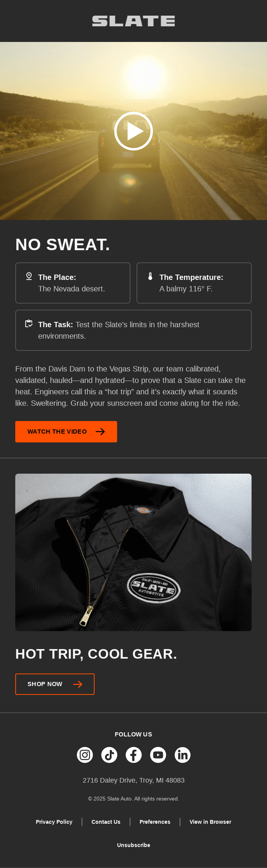Open the Facebook social icon
The height and width of the screenshot is (868, 267).
click(133, 755)
